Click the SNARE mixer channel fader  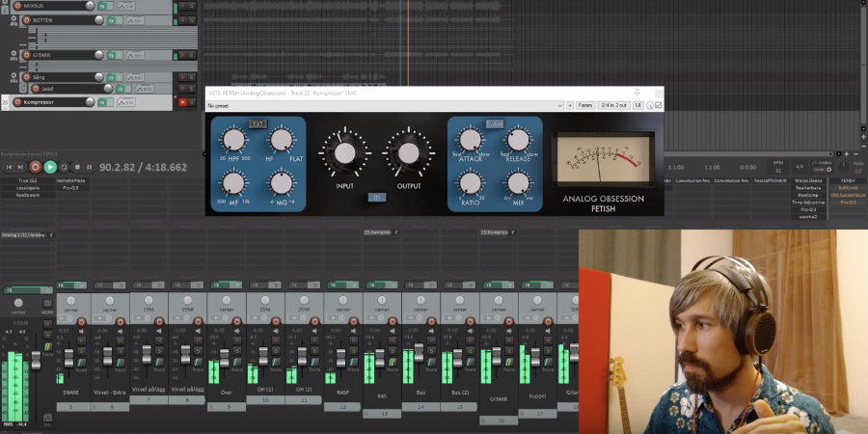tap(68, 358)
